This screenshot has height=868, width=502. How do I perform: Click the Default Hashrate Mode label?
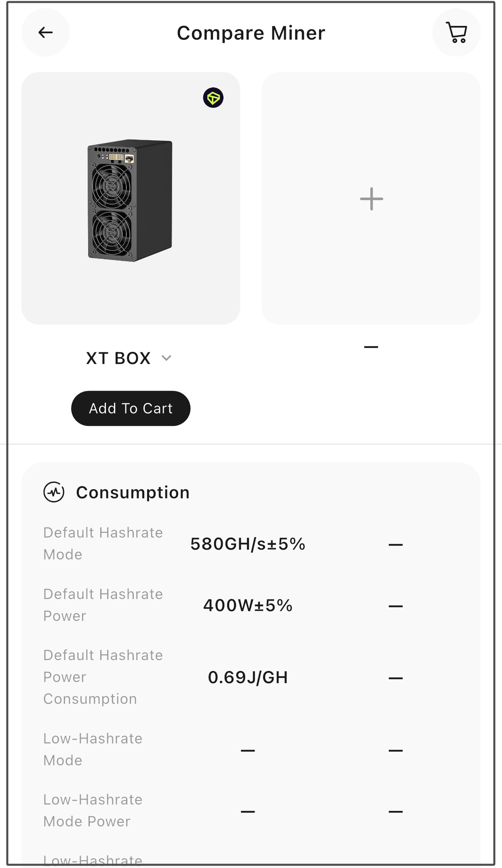click(x=103, y=543)
